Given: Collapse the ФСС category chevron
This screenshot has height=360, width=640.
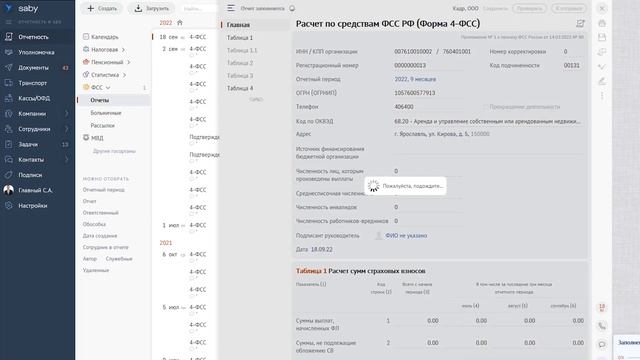Looking at the screenshot, I should tap(108, 87).
